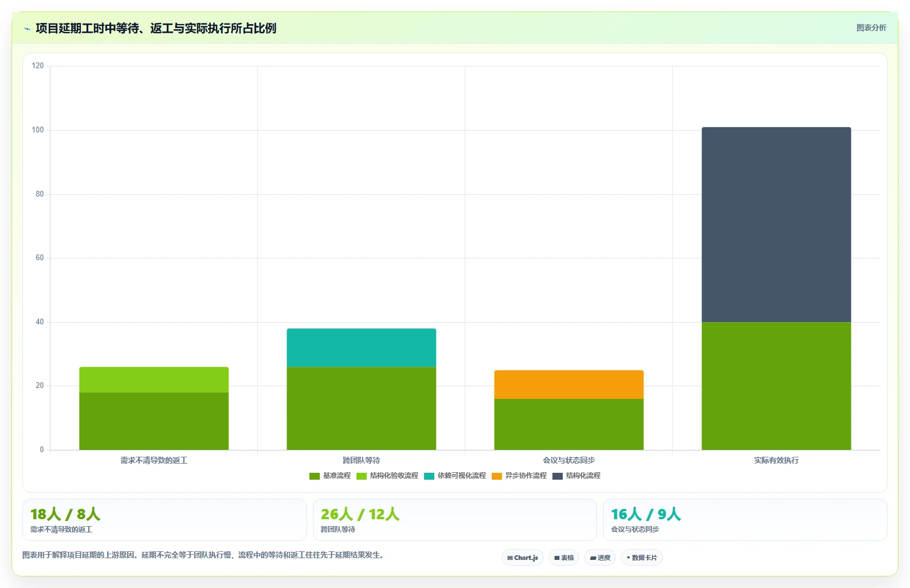910x588 pixels.
Task: Toggle the 依赖可视化流程 legend series
Action: click(454, 476)
